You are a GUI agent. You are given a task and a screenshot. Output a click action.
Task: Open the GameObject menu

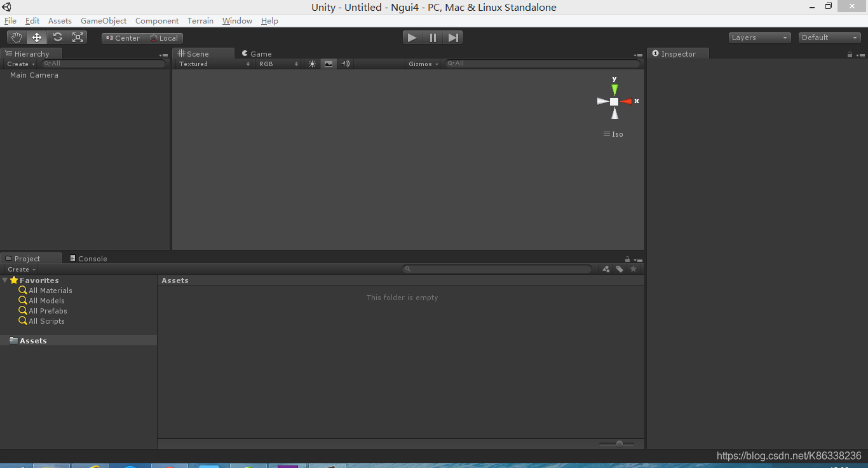(x=104, y=21)
